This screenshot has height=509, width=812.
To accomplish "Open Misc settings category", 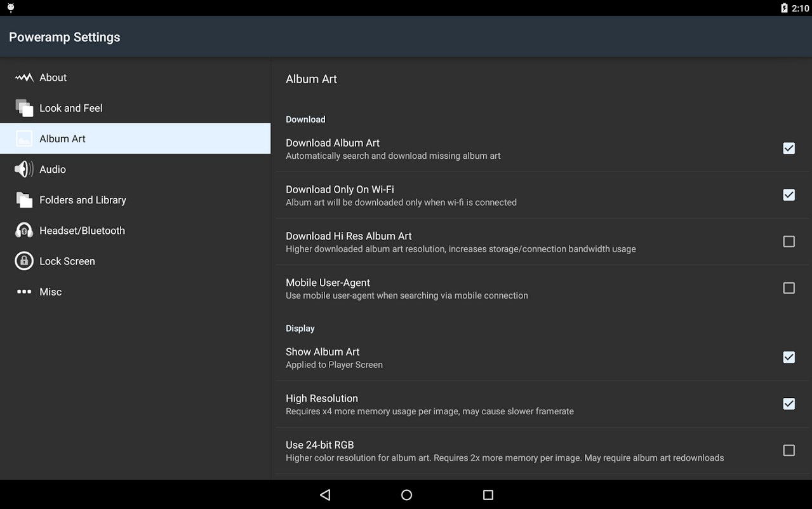I will [x=135, y=292].
